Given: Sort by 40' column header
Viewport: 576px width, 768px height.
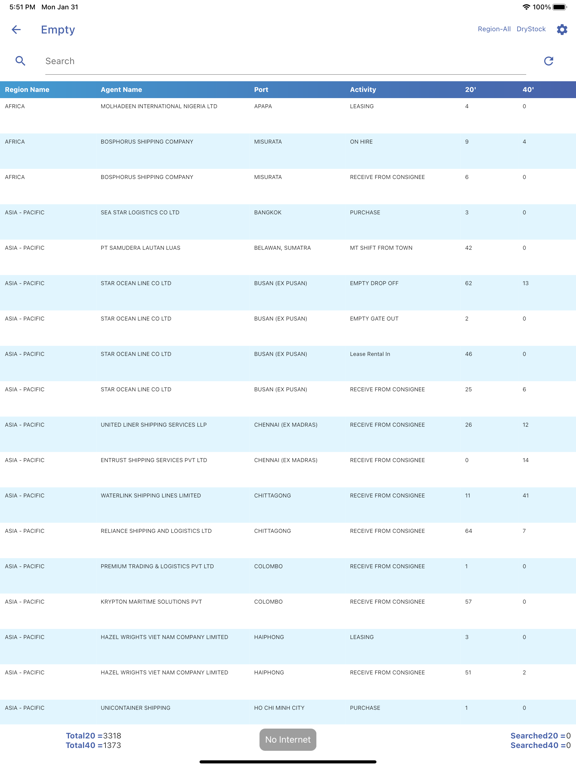Looking at the screenshot, I should tap(528, 90).
